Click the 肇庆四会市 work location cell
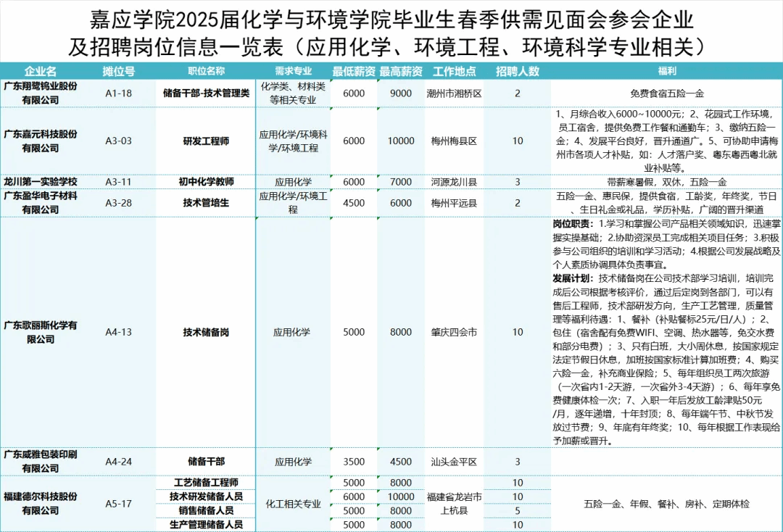 [x=455, y=332]
